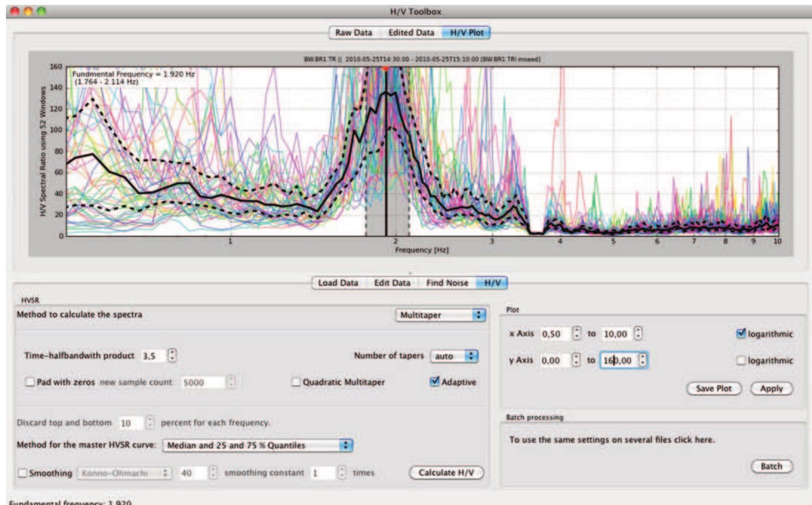Screen dimensions: 812x505
Task: Click the Discard top and bottom percent stepper
Action: coord(150,422)
